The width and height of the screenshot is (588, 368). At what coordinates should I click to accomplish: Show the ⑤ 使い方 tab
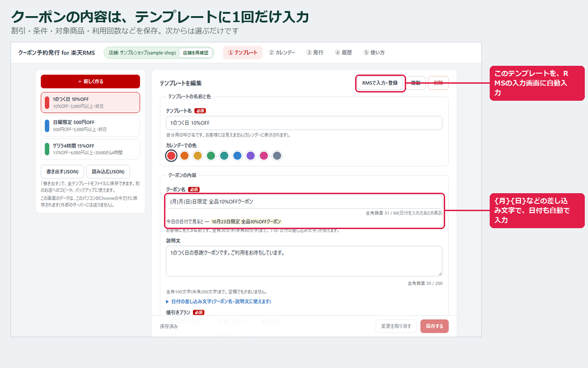(x=374, y=52)
